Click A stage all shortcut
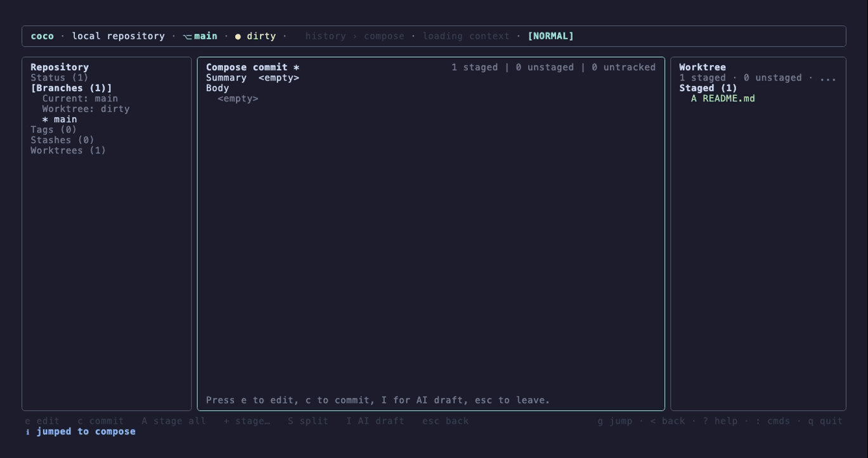The width and height of the screenshot is (868, 458). pos(174,421)
